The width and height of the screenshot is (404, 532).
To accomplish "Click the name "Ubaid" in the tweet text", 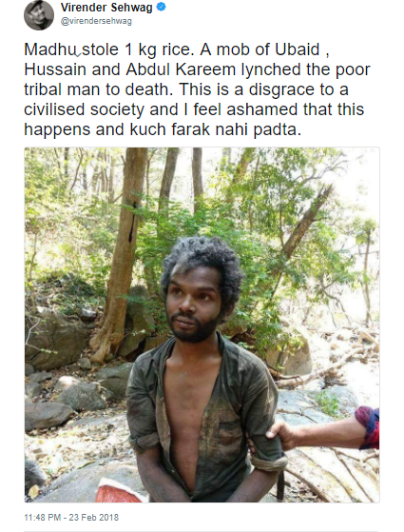I will [x=297, y=49].
